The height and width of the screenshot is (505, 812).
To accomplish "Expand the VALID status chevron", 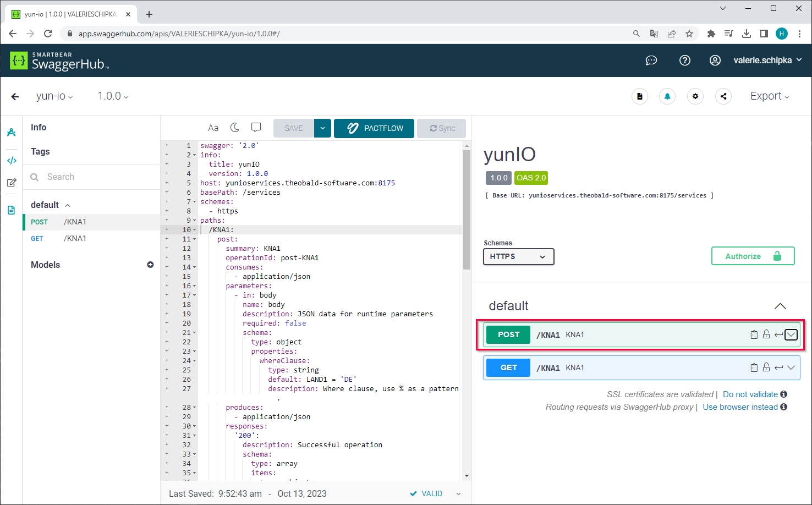I will coord(458,494).
